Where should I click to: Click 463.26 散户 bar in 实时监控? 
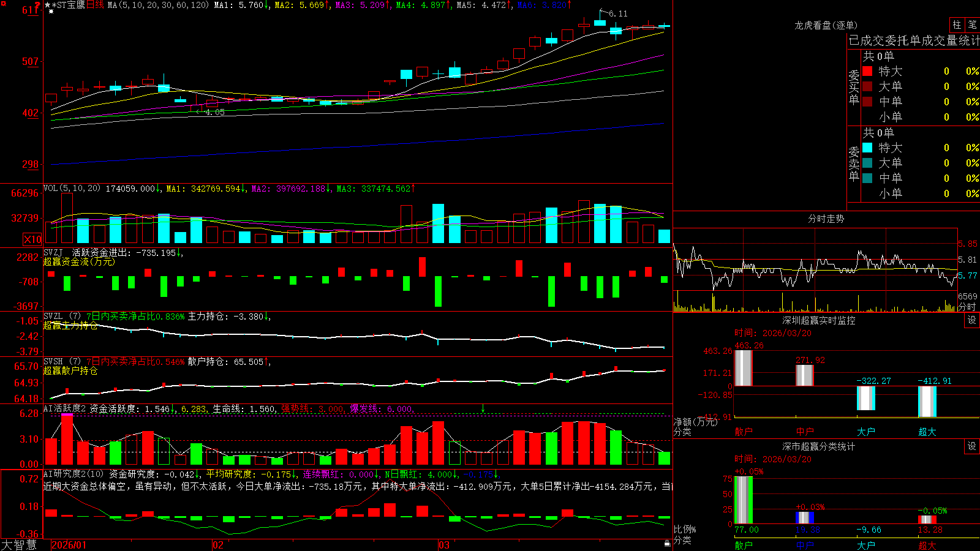click(x=744, y=368)
